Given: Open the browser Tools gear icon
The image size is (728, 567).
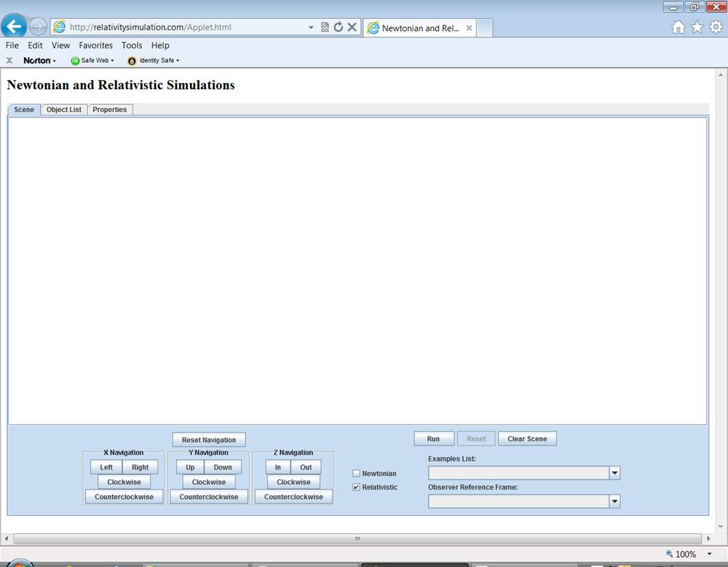Looking at the screenshot, I should pos(716,27).
